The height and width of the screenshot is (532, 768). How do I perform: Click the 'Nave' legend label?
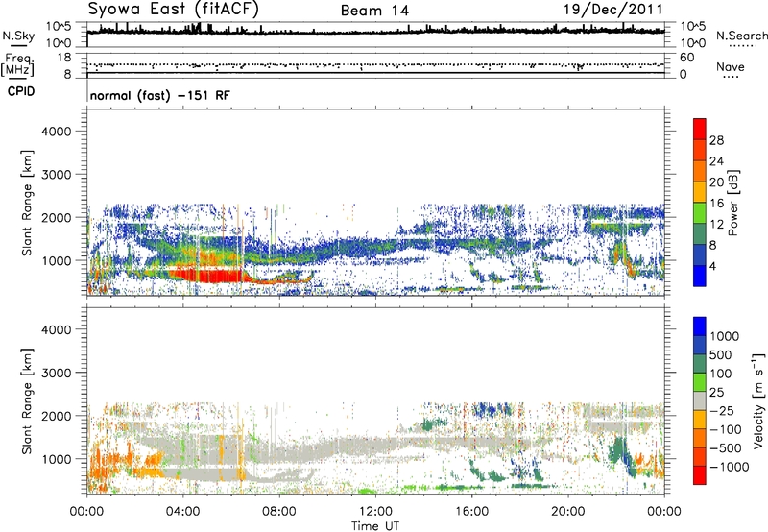click(x=730, y=66)
